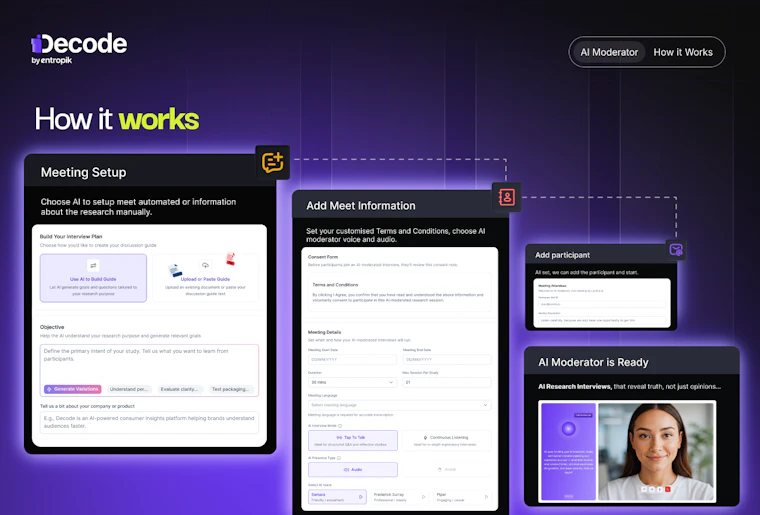Click the AI Moderator is Ready heading
This screenshot has width=760, height=515.
pyautogui.click(x=593, y=362)
